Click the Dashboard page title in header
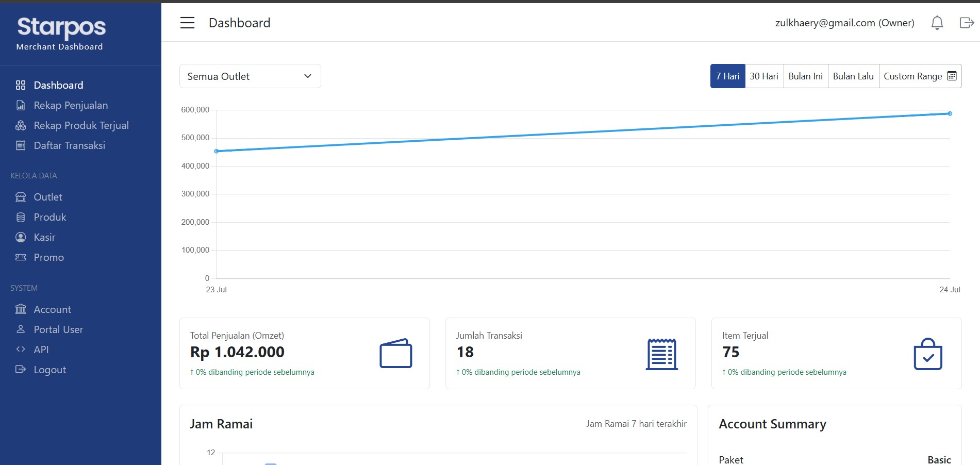 pos(239,23)
